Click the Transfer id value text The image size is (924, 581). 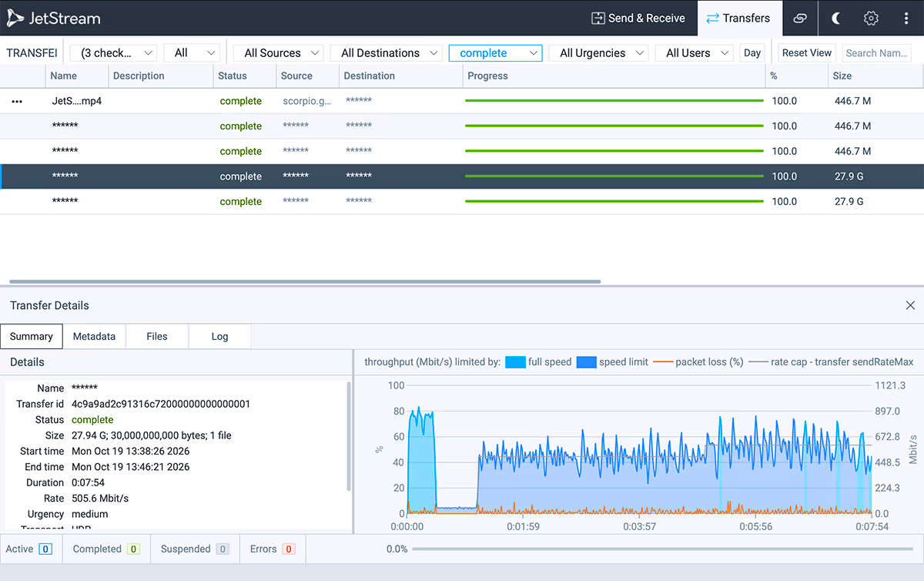point(161,404)
